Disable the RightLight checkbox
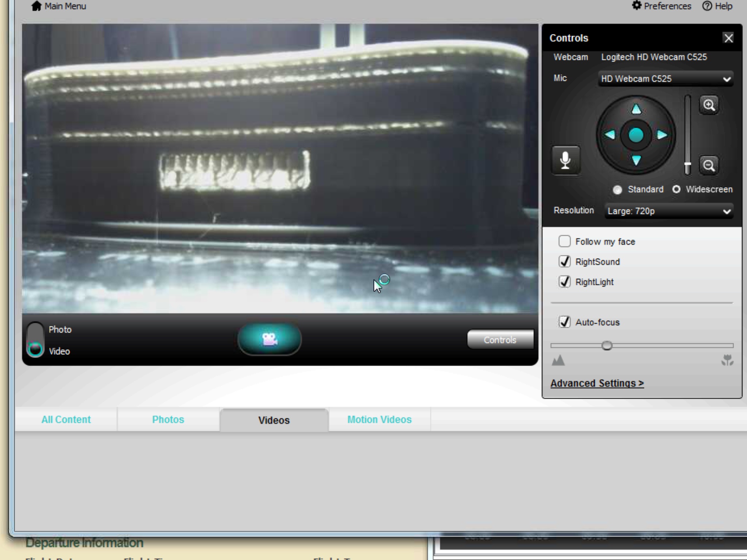This screenshot has width=747, height=560. (x=565, y=282)
